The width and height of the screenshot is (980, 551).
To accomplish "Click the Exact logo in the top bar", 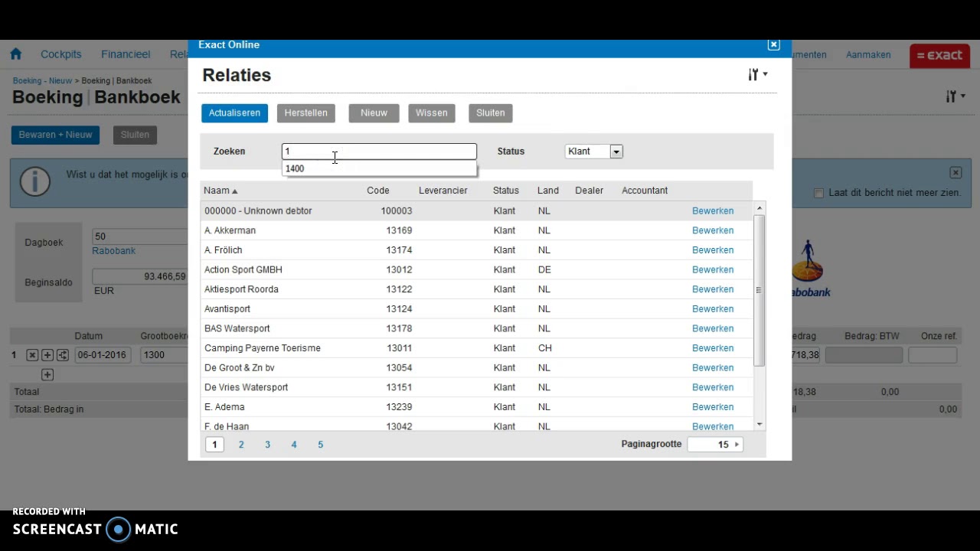I will pos(939,55).
